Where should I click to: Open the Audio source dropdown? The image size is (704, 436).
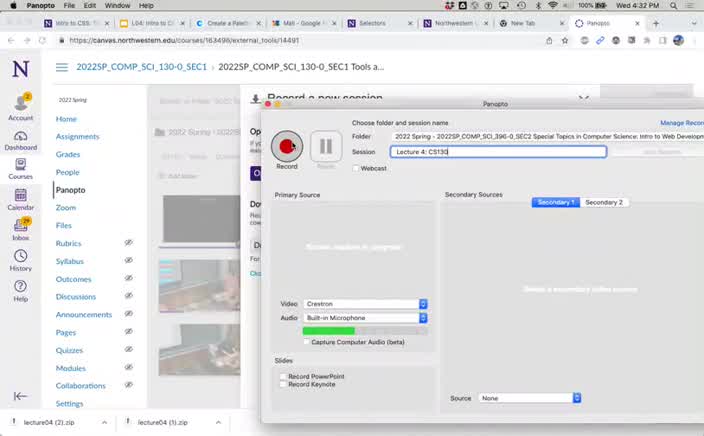tap(364, 318)
